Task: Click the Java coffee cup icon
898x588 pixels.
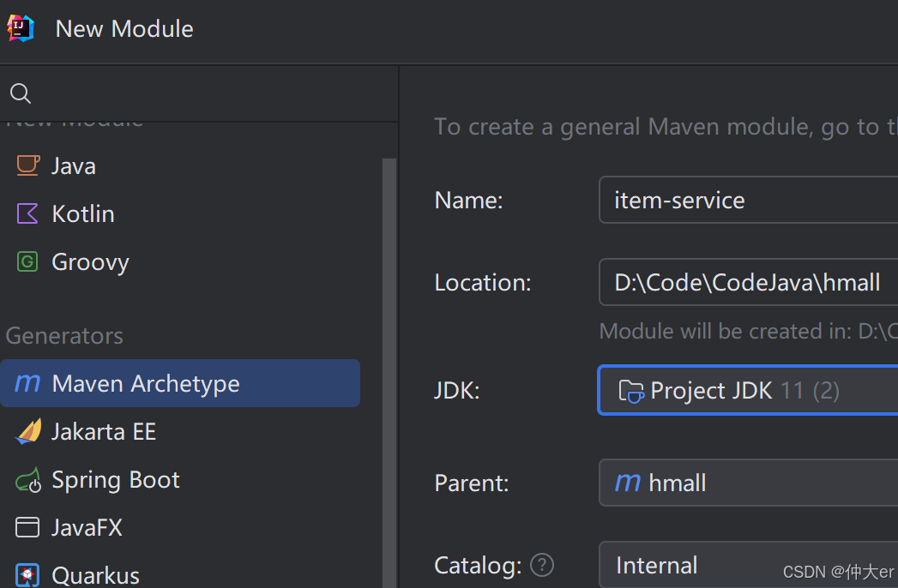Action: coord(27,165)
